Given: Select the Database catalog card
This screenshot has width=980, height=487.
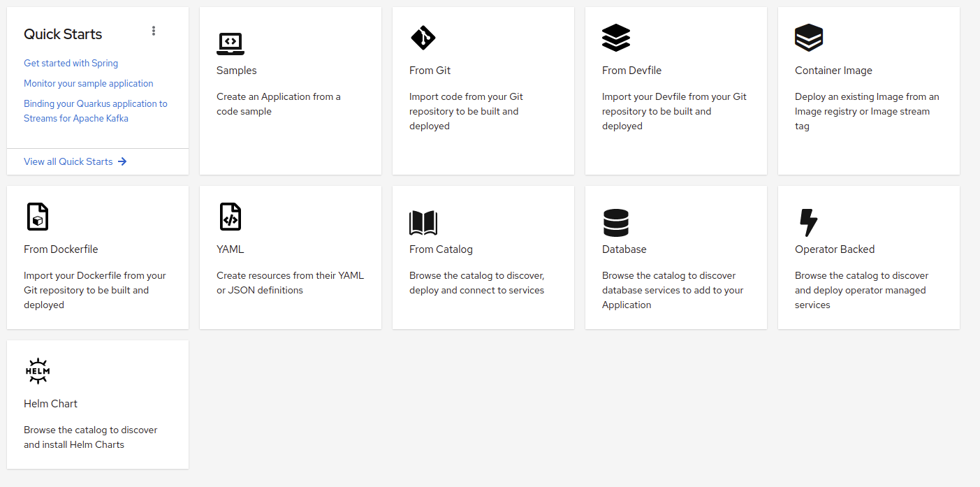Looking at the screenshot, I should [x=675, y=257].
